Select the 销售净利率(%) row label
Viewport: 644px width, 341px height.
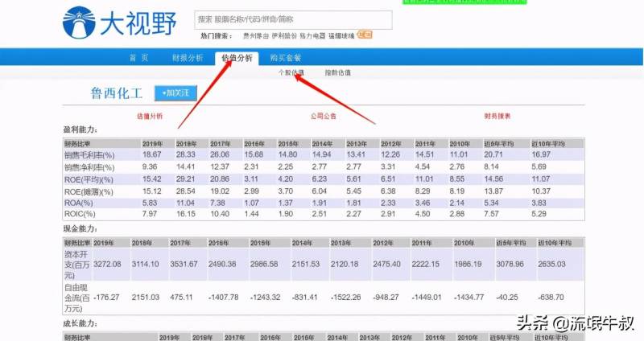(89, 167)
